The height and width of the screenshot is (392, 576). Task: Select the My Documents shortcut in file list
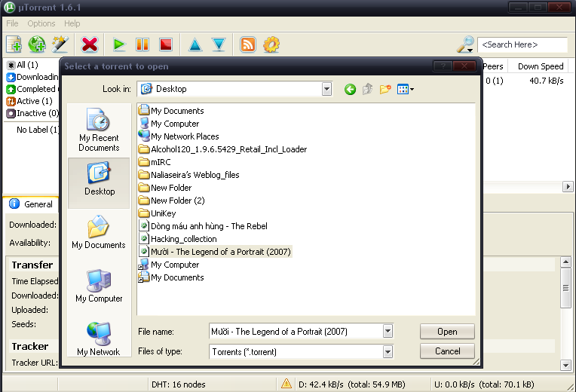171,277
